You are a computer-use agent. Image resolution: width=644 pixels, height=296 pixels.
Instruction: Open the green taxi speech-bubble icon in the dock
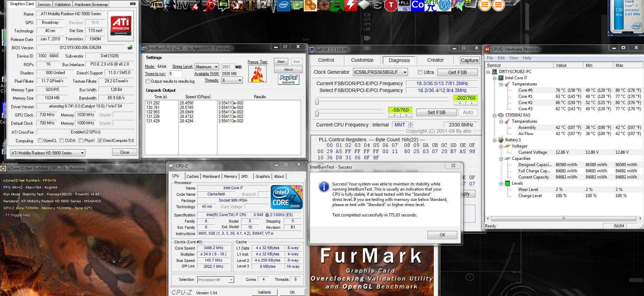click(224, 5)
